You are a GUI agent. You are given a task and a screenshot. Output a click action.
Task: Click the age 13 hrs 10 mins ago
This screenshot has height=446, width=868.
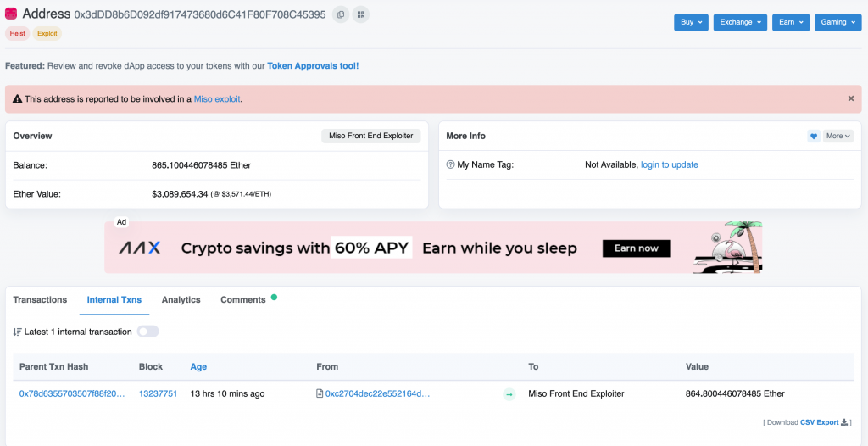tap(227, 394)
